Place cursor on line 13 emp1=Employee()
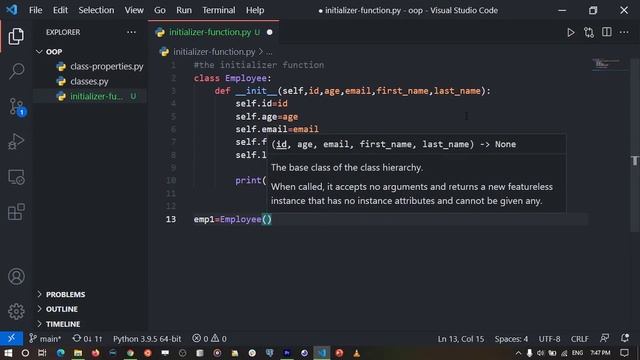 [x=233, y=220]
